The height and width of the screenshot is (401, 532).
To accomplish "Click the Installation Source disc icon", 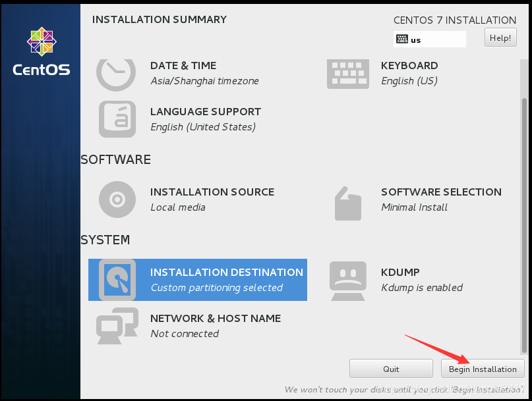I will pyautogui.click(x=117, y=200).
